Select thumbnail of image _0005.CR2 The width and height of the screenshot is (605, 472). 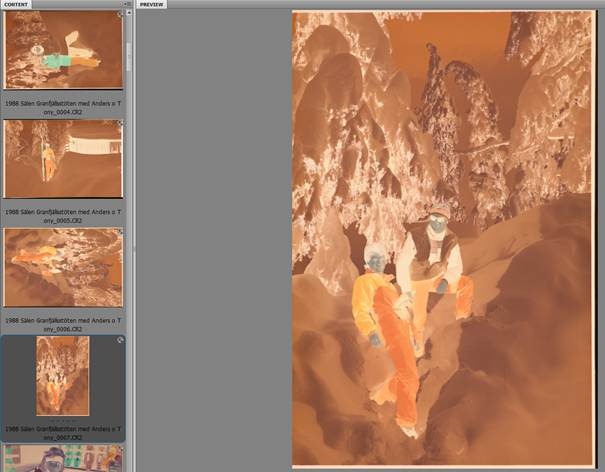pos(63,159)
